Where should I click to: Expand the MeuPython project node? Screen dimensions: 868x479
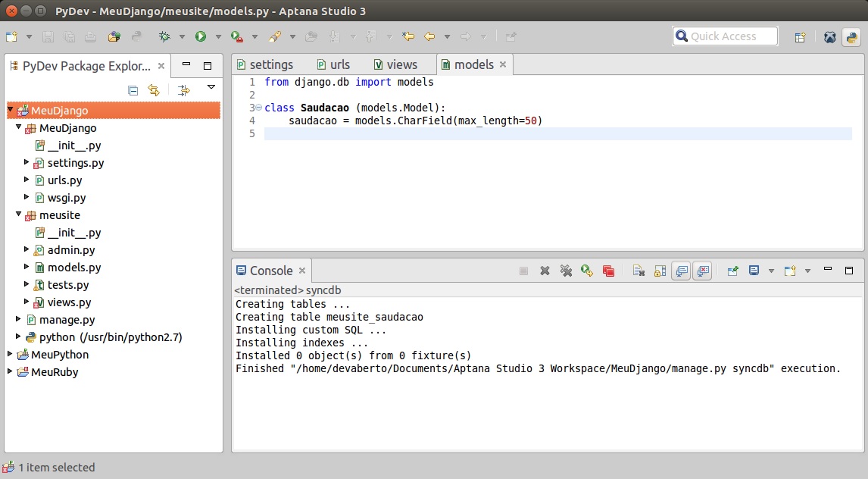coord(11,355)
